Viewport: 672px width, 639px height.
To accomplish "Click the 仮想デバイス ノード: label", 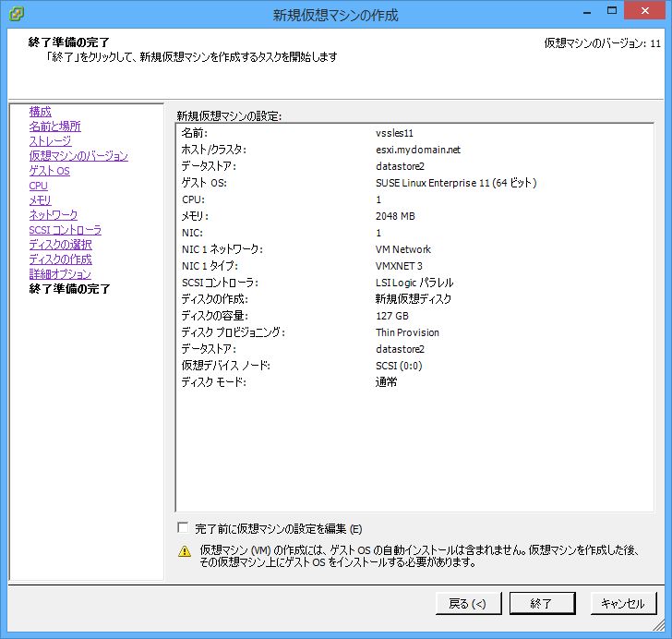I will 226,366.
